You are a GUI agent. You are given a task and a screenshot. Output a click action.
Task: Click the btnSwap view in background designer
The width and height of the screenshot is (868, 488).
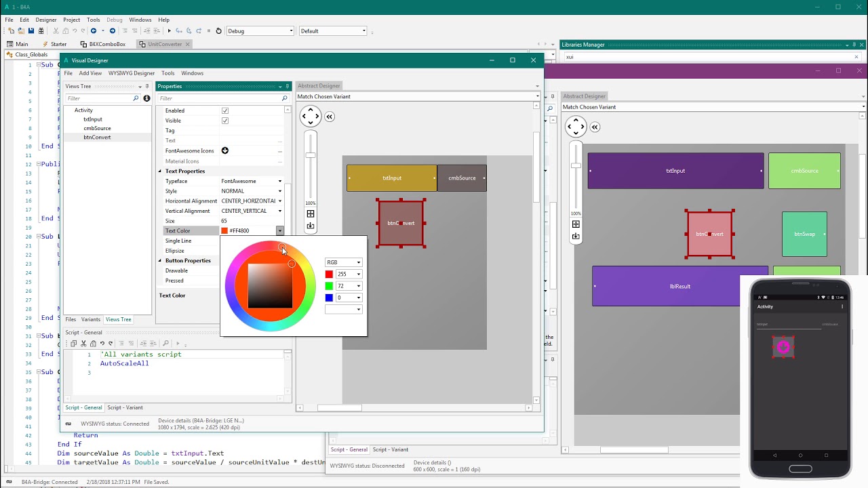tap(804, 234)
